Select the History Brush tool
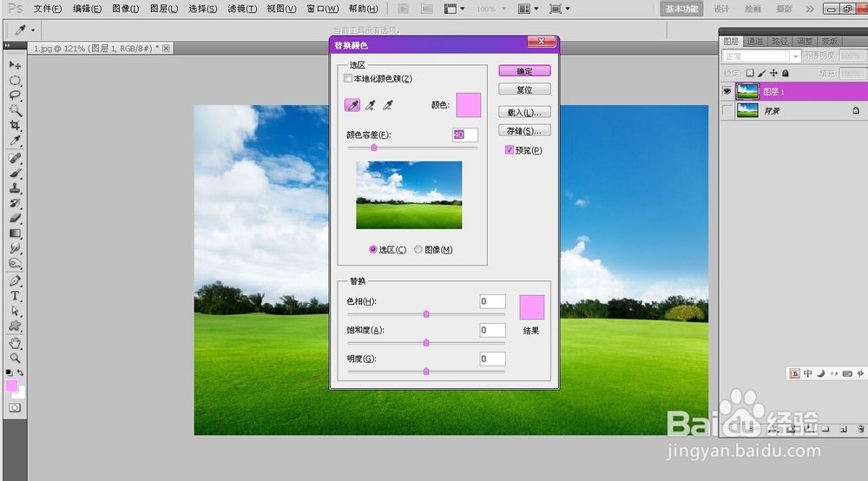The height and width of the screenshot is (481, 868). (x=15, y=203)
